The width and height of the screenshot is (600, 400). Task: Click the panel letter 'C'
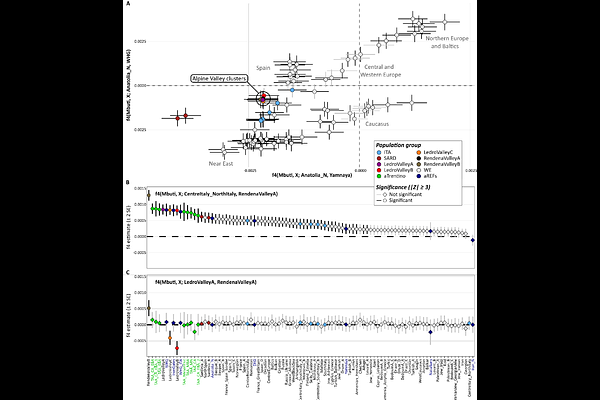[x=128, y=272]
